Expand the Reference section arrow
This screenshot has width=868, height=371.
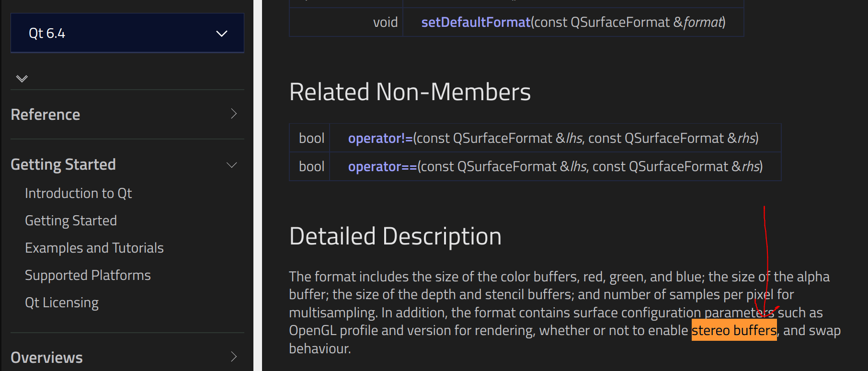[234, 114]
